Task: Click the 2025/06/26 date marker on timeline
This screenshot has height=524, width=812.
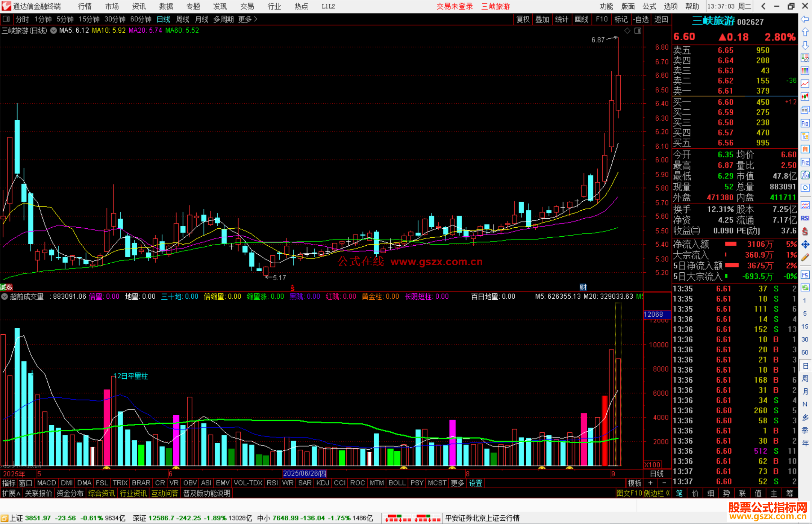Action: tap(304, 474)
